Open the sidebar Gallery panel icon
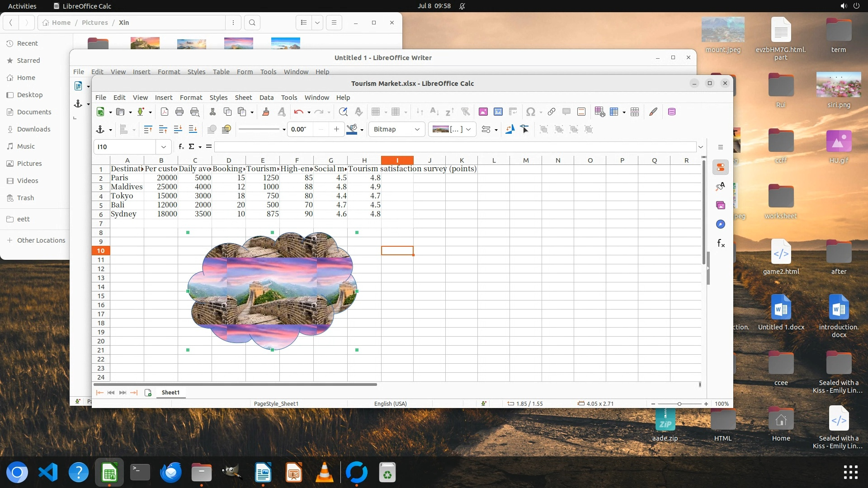Screen dimensions: 868x488 point(721,205)
